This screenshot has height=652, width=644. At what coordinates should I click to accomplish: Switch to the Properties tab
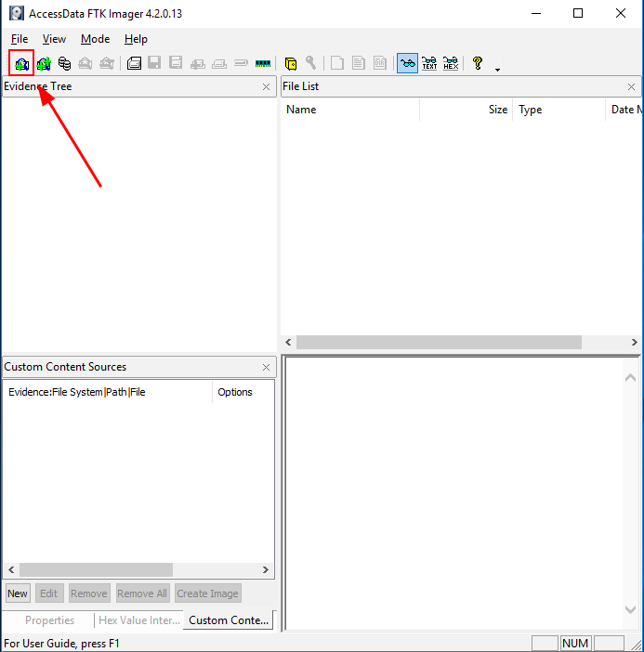click(x=49, y=620)
